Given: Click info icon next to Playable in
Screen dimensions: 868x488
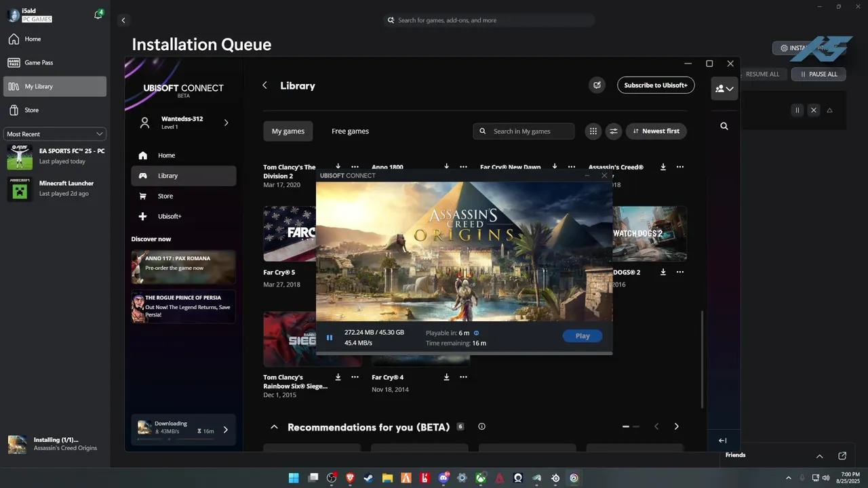Looking at the screenshot, I should [476, 333].
